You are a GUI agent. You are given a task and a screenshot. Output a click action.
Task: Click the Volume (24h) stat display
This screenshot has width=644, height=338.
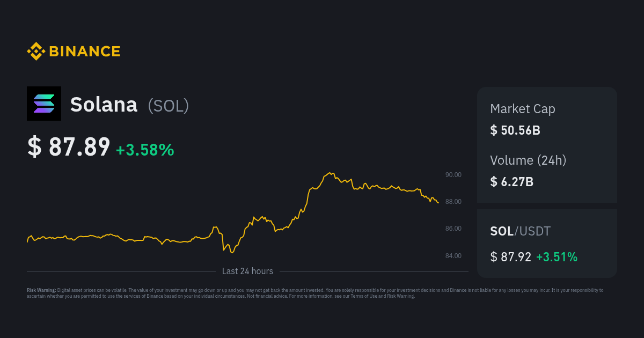tap(546, 171)
